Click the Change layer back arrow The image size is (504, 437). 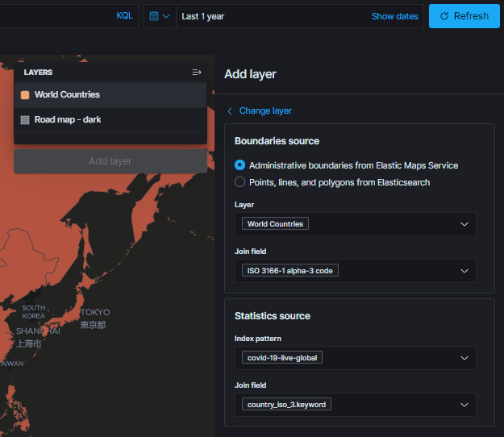230,111
